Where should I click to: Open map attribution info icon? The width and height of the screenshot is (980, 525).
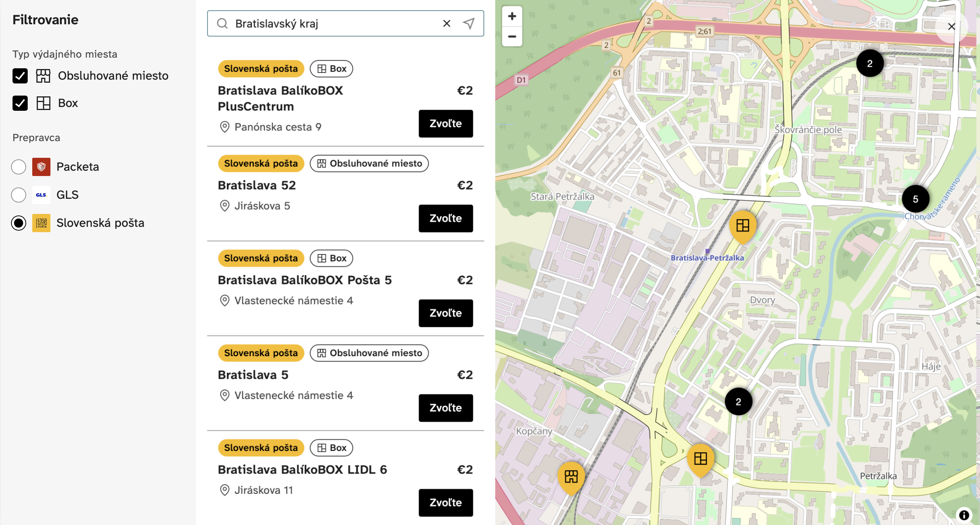964,515
